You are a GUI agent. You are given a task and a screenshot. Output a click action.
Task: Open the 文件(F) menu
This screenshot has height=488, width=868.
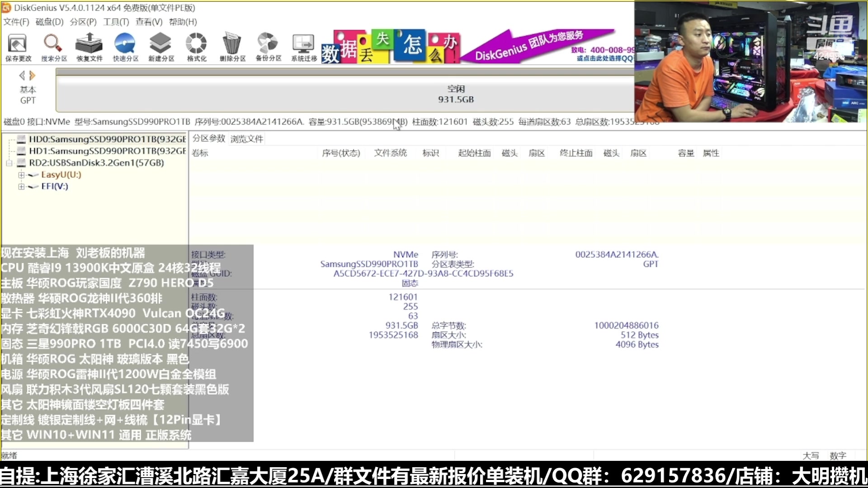point(16,22)
